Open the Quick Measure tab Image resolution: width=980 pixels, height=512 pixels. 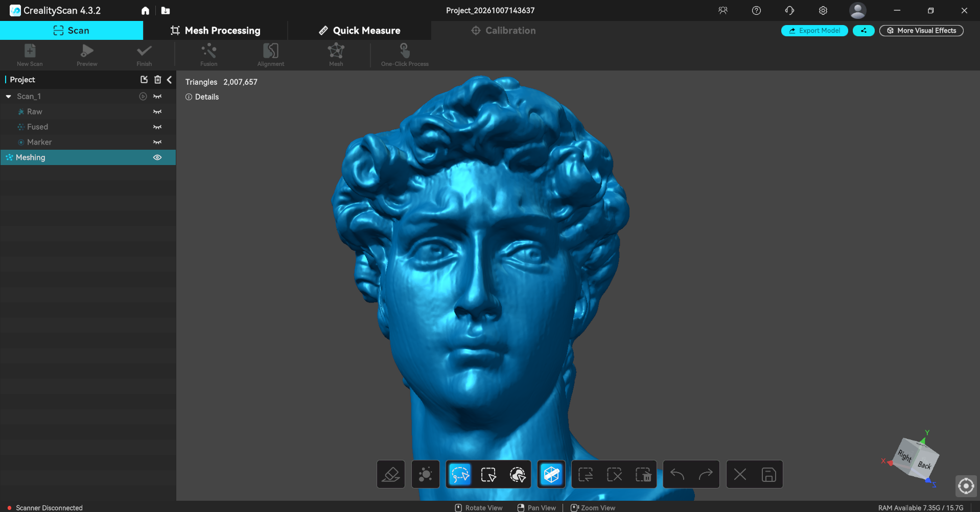point(360,31)
